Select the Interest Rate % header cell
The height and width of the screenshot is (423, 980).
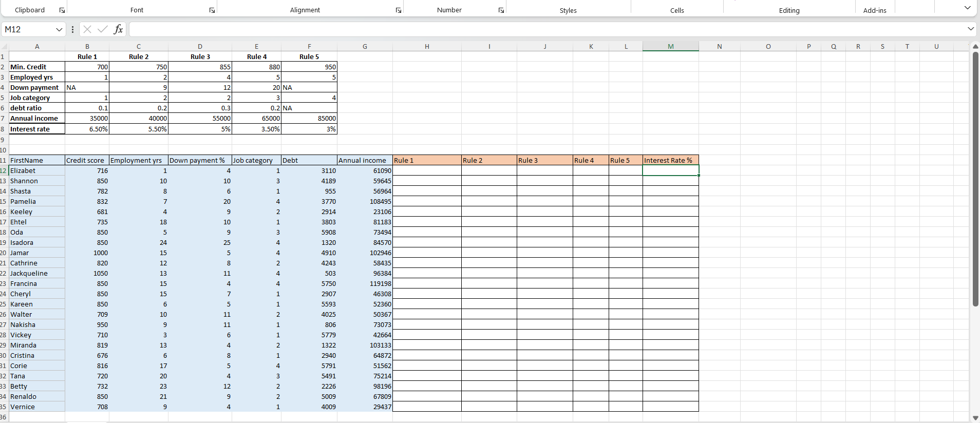(x=671, y=160)
